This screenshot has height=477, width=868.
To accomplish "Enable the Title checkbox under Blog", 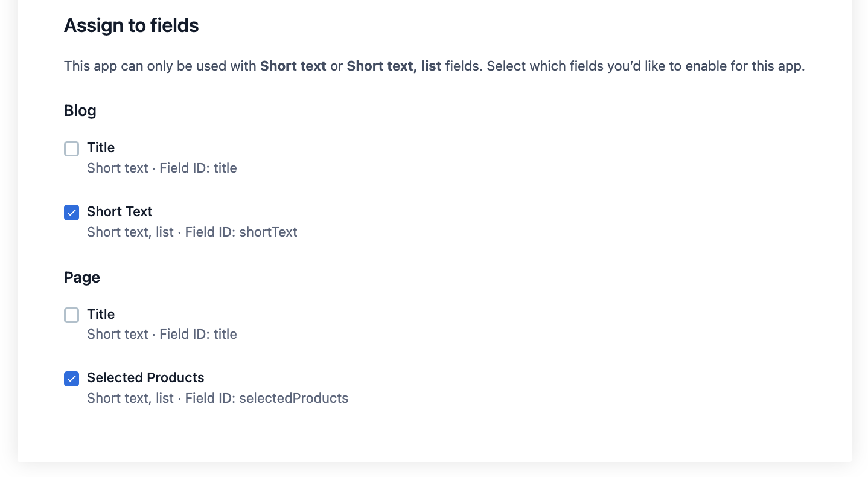I will 71,149.
